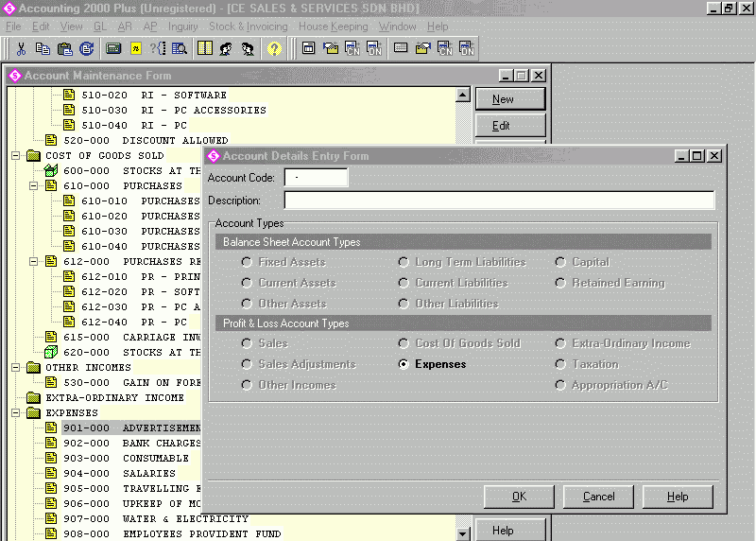Screen dimensions: 756x541
Task: Click the OK button in Account Details form
Action: pos(519,497)
